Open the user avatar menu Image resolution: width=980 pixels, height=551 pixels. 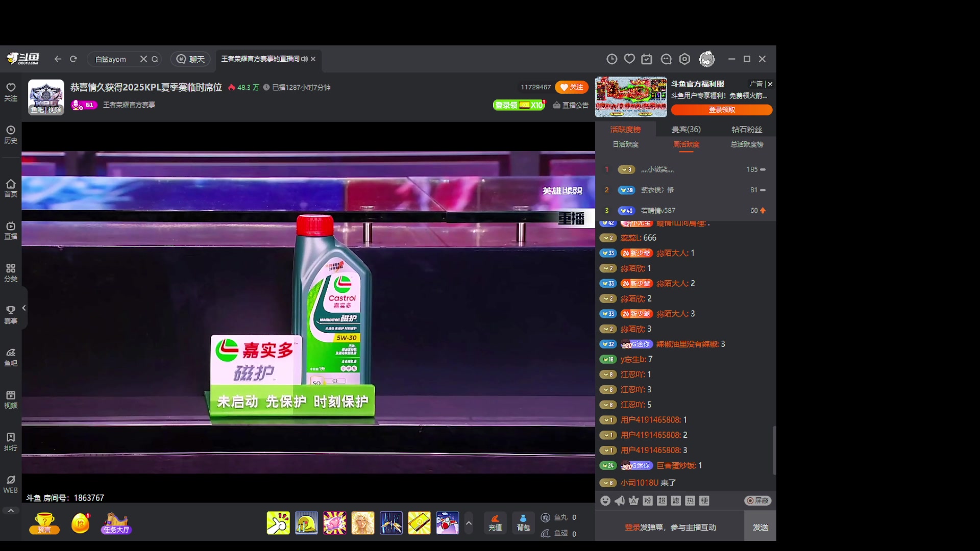pyautogui.click(x=707, y=59)
